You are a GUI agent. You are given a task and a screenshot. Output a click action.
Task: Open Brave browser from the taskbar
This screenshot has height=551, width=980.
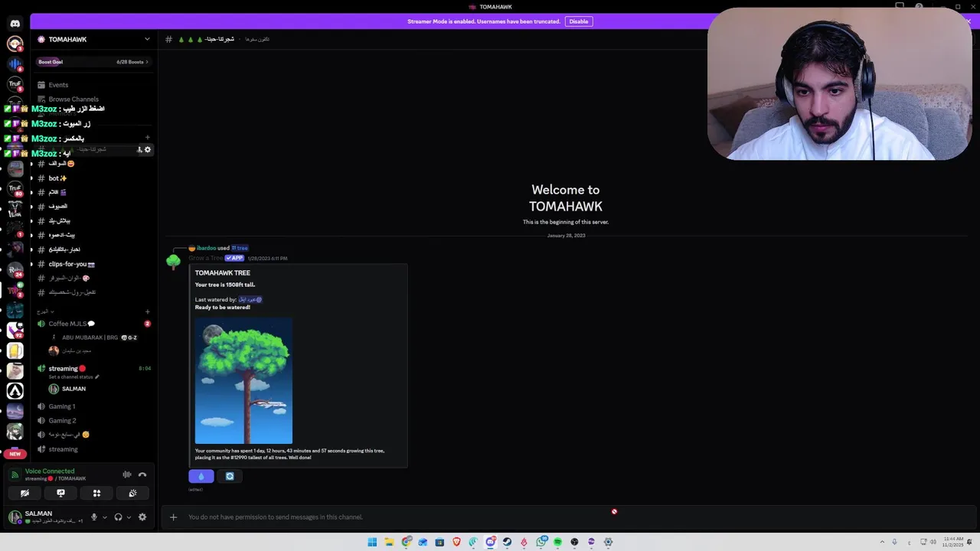point(457,542)
